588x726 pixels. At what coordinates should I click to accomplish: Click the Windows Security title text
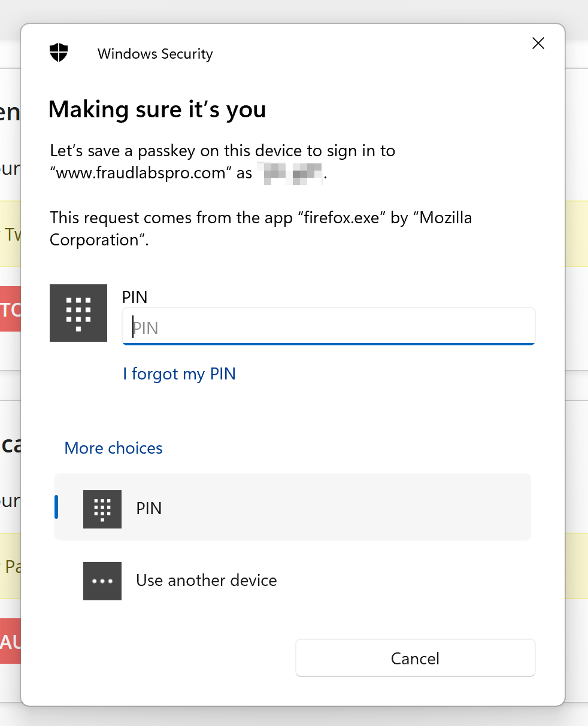[x=155, y=54]
